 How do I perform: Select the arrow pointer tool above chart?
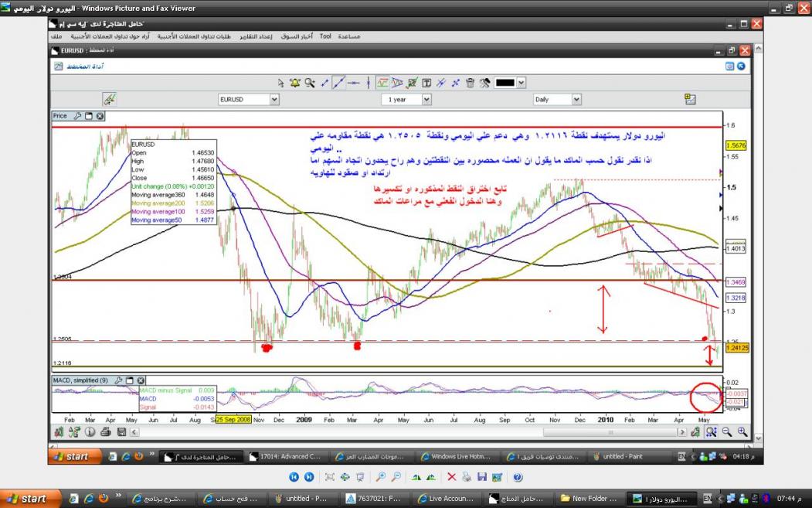281,83
